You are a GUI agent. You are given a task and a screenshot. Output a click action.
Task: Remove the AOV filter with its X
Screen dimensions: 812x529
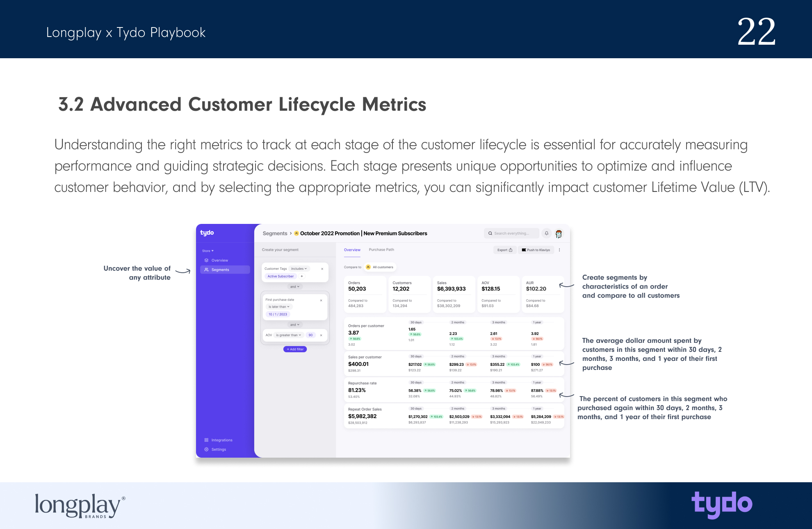(x=321, y=335)
